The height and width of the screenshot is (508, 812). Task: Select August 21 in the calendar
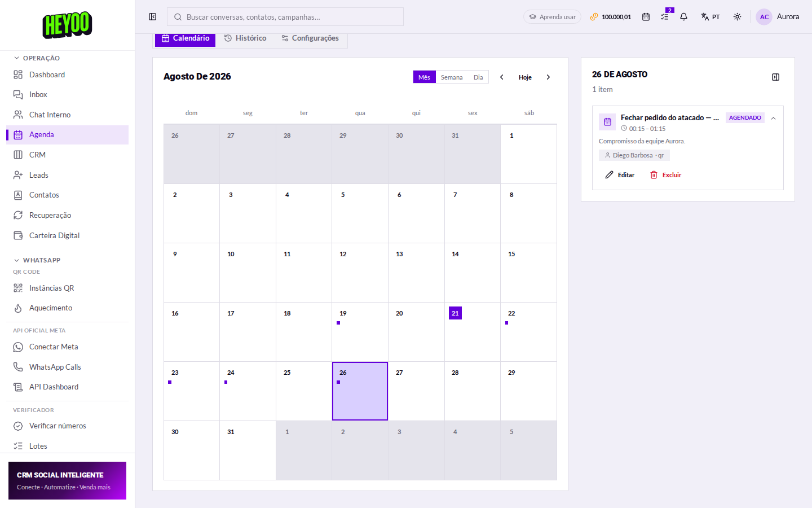pyautogui.click(x=473, y=332)
